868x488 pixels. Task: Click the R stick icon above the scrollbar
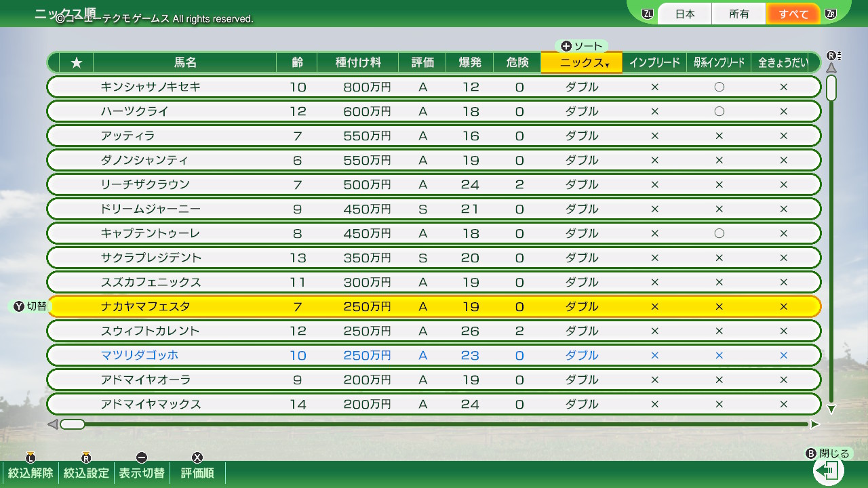(x=833, y=56)
